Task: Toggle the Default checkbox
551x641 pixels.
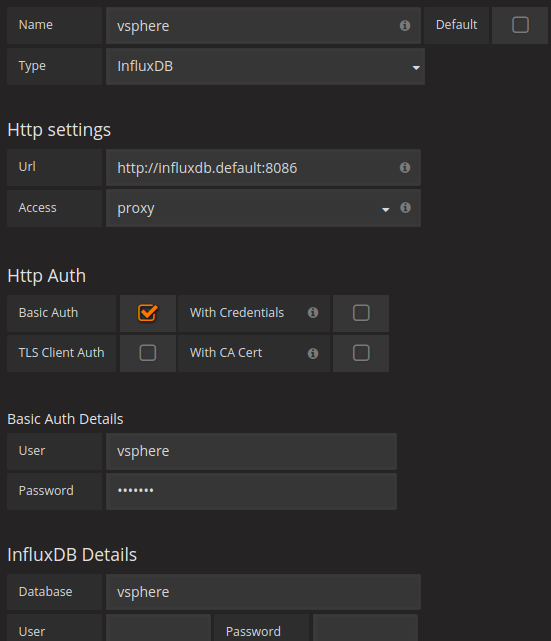Action: (520, 25)
